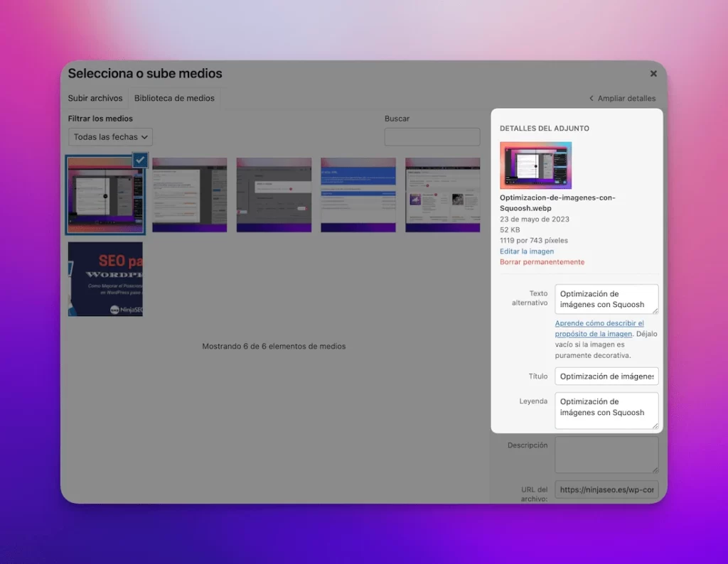Select the third media thumbnail
Viewport: 728px width, 564px height.
pos(274,195)
